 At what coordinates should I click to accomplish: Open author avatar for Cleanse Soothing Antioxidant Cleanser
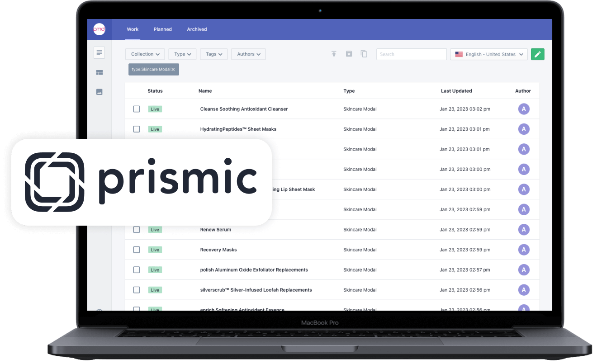click(x=524, y=109)
